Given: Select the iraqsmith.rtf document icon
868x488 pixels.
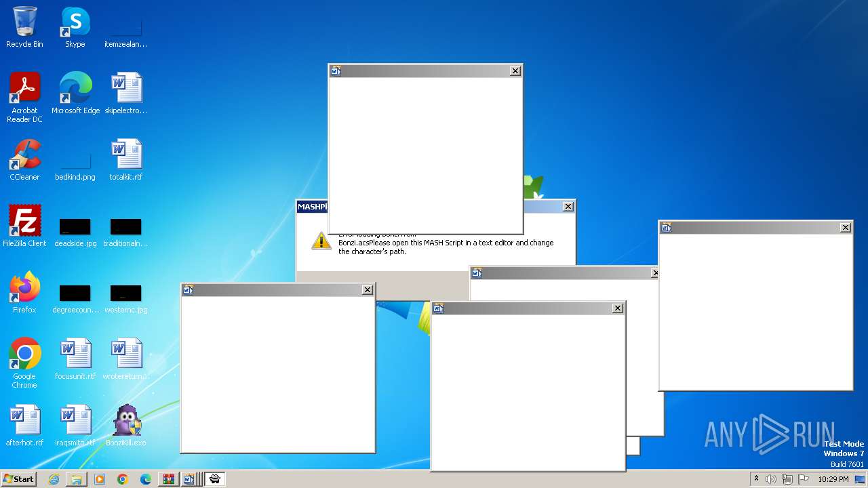Looking at the screenshot, I should [75, 426].
